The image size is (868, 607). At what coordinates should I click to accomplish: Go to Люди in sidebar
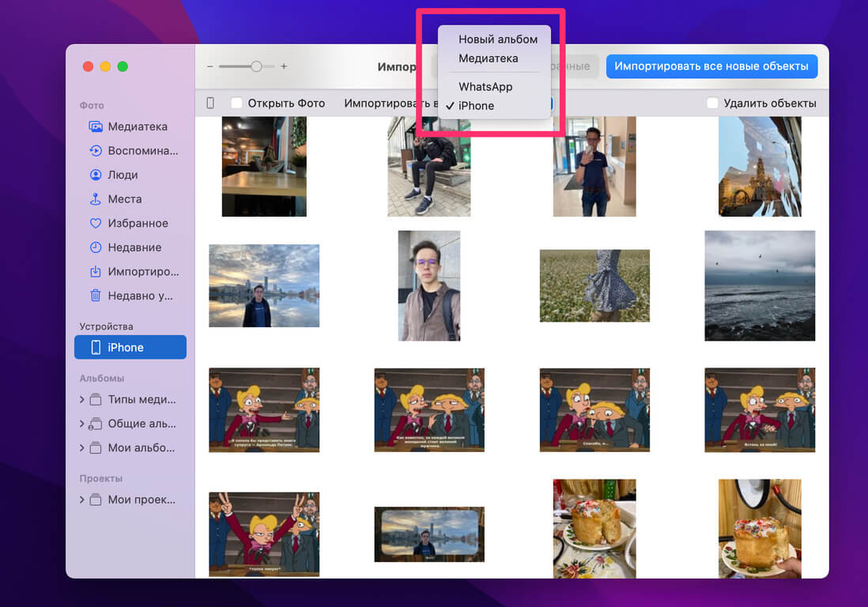123,175
